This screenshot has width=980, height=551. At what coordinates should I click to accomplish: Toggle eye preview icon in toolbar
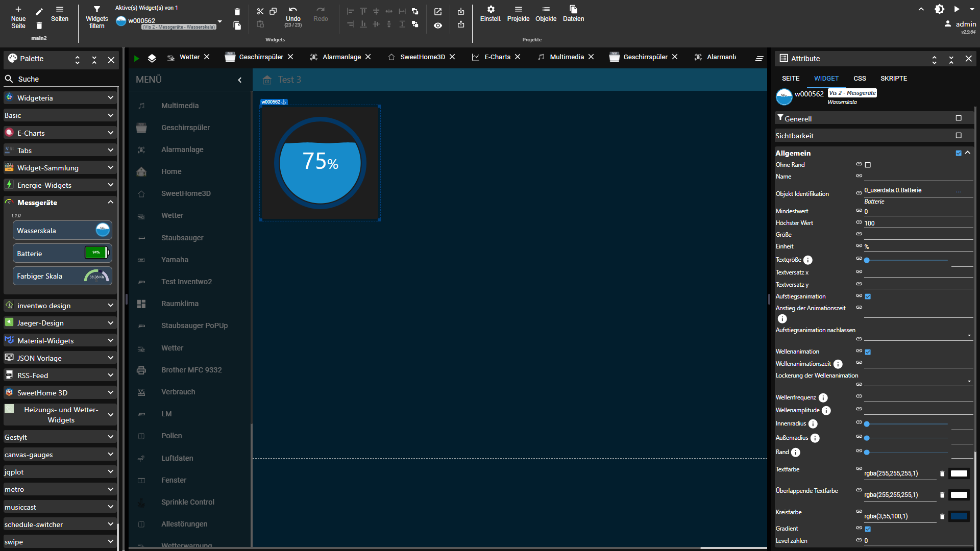pyautogui.click(x=438, y=26)
